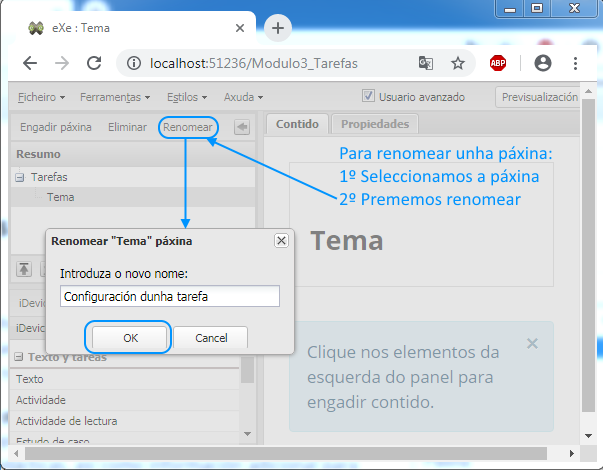Screen dimensions: 603x470
Task: Open the Ficheiro menu
Action: point(41,97)
